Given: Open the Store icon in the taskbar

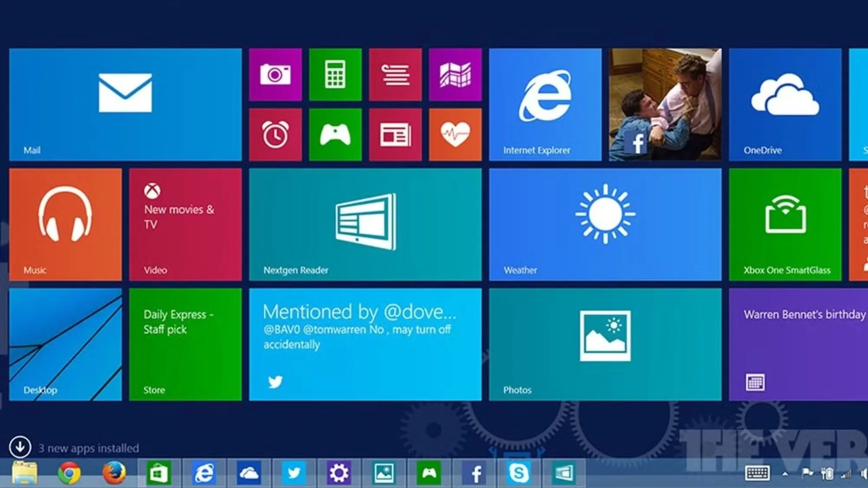Looking at the screenshot, I should pyautogui.click(x=158, y=473).
